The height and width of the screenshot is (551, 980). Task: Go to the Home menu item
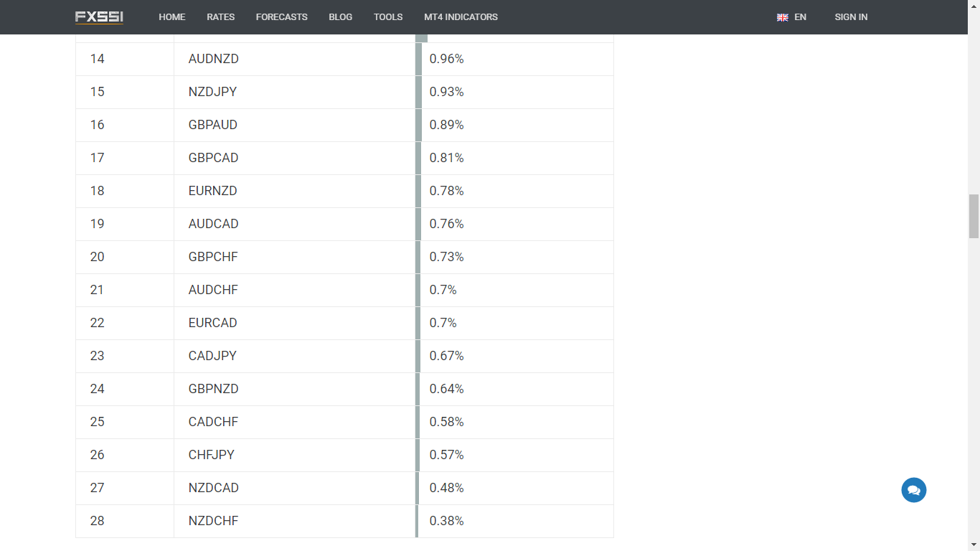coord(172,17)
